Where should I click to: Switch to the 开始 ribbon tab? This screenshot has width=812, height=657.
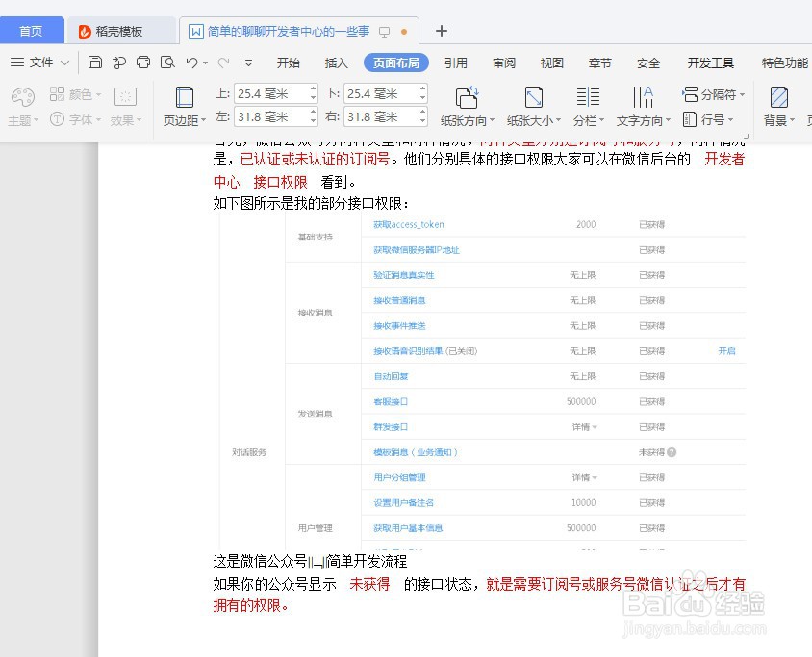[x=288, y=63]
